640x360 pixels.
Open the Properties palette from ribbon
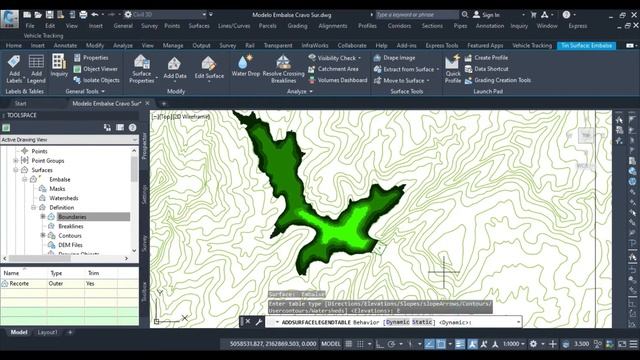pyautogui.click(x=91, y=58)
